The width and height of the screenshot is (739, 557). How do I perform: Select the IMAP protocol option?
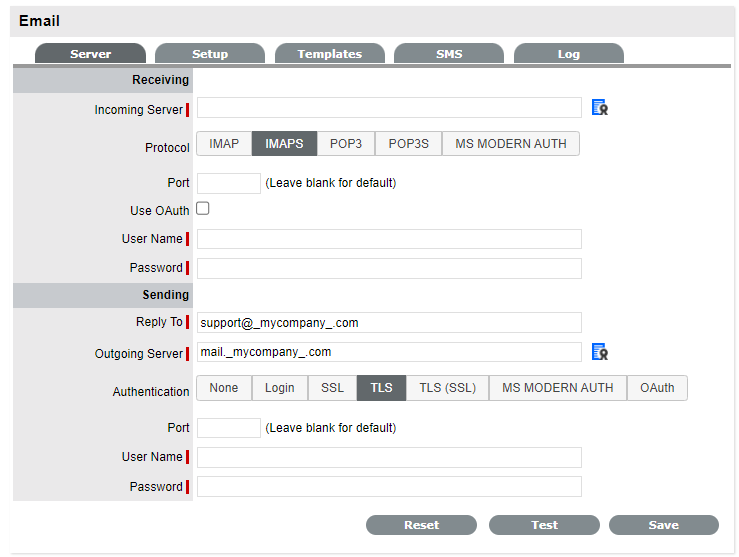click(224, 144)
